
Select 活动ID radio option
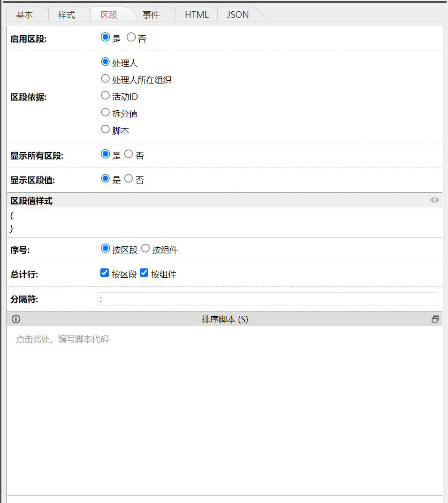[106, 96]
